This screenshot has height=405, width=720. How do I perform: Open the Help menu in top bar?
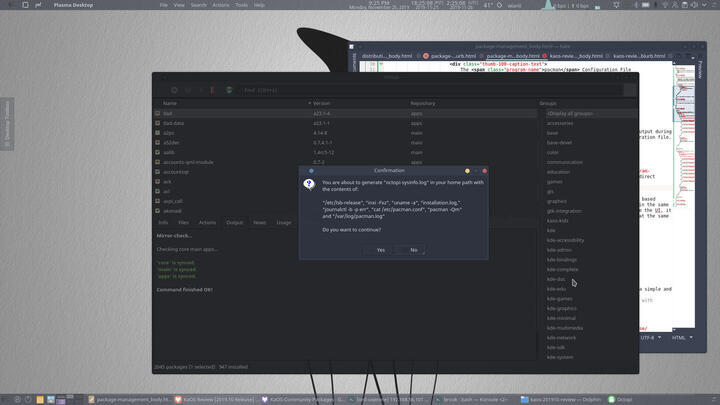259,5
